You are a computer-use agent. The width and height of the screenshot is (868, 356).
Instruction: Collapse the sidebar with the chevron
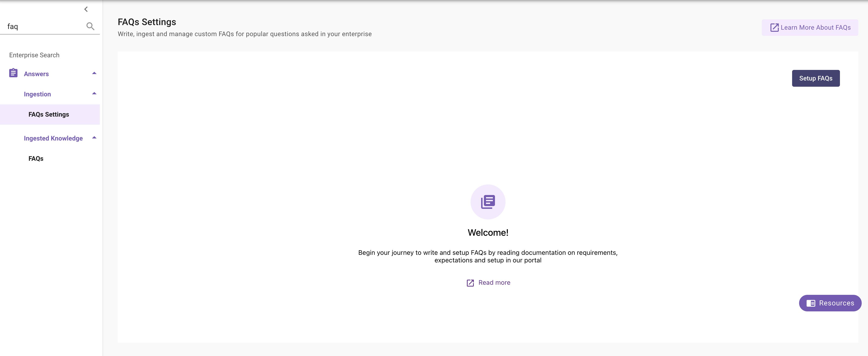point(86,9)
